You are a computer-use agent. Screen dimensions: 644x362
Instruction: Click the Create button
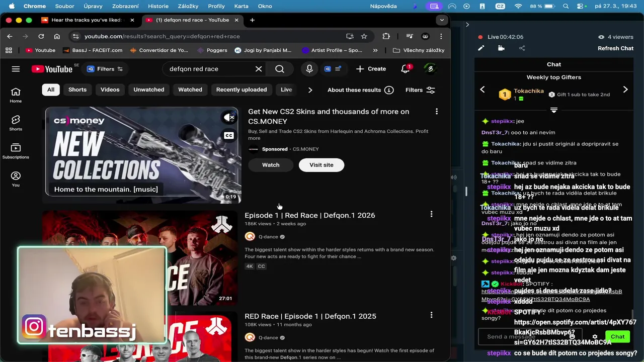coord(371,69)
